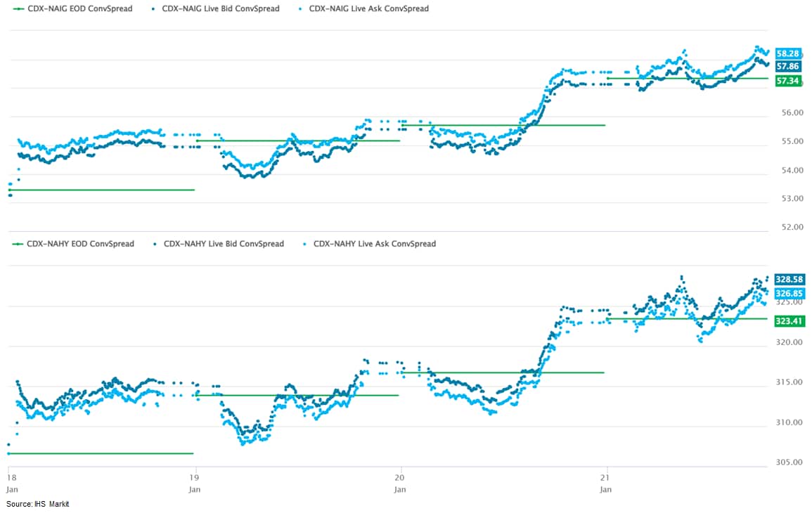
Task: Select the 20 Jan date axis label
Action: 401,483
